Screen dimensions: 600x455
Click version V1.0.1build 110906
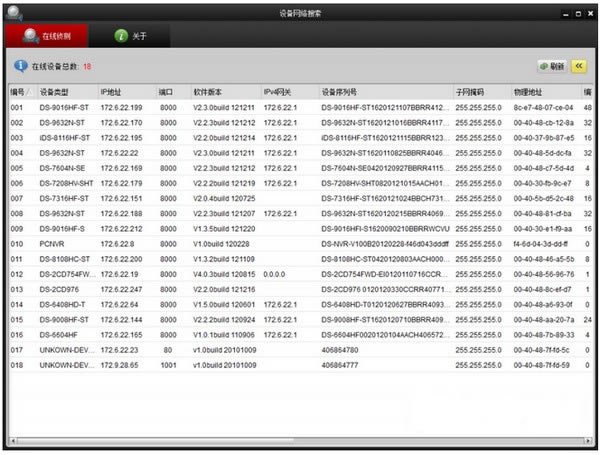coord(224,335)
